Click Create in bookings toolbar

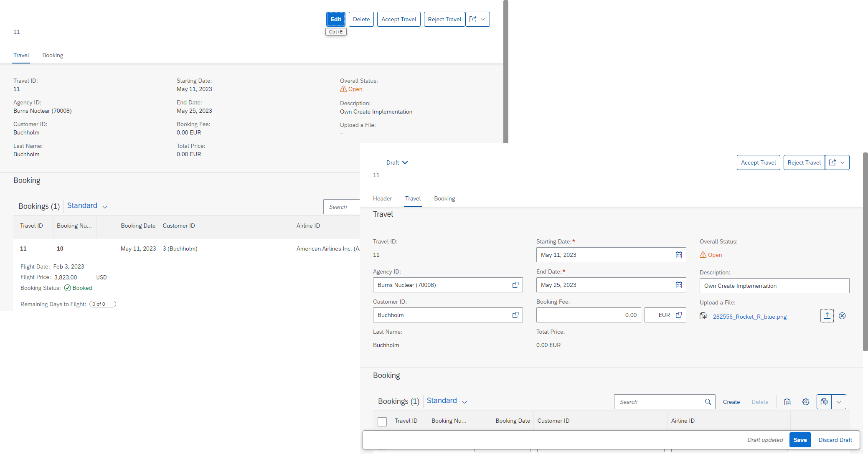(731, 402)
